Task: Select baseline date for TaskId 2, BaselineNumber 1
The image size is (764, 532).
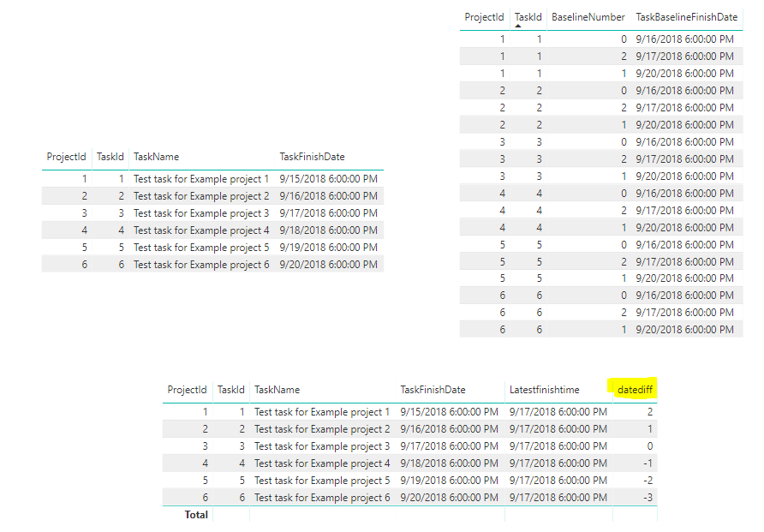Action: pyautogui.click(x=684, y=125)
